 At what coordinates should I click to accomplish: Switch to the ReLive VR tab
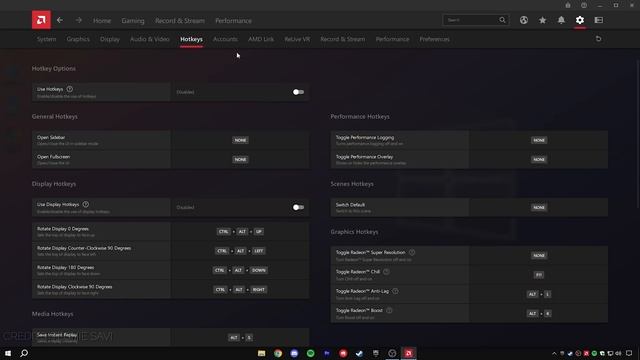coord(297,39)
